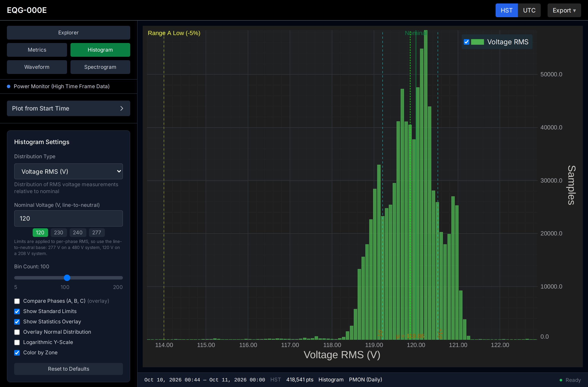Open the Export dropdown menu
The width and height of the screenshot is (588, 387).
[564, 10]
